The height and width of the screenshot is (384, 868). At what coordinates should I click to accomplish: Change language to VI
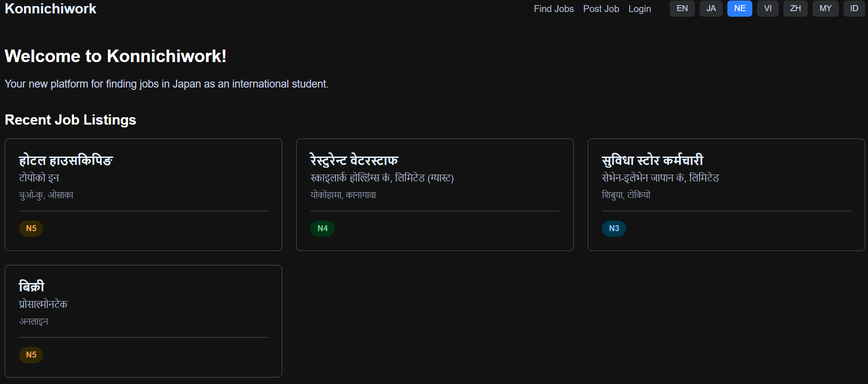768,8
